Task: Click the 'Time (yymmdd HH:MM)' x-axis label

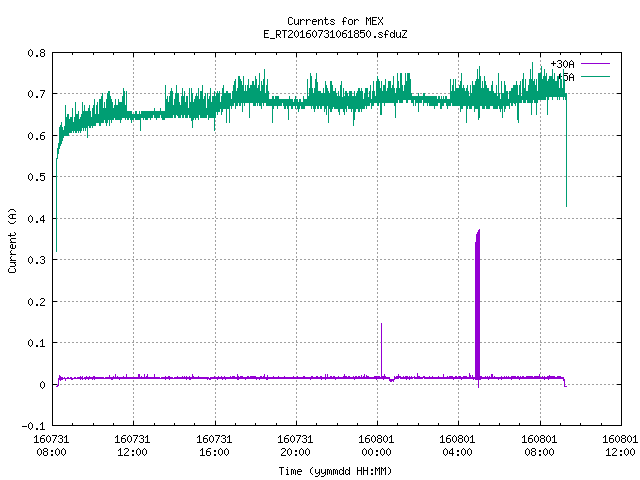Action: pos(335,471)
